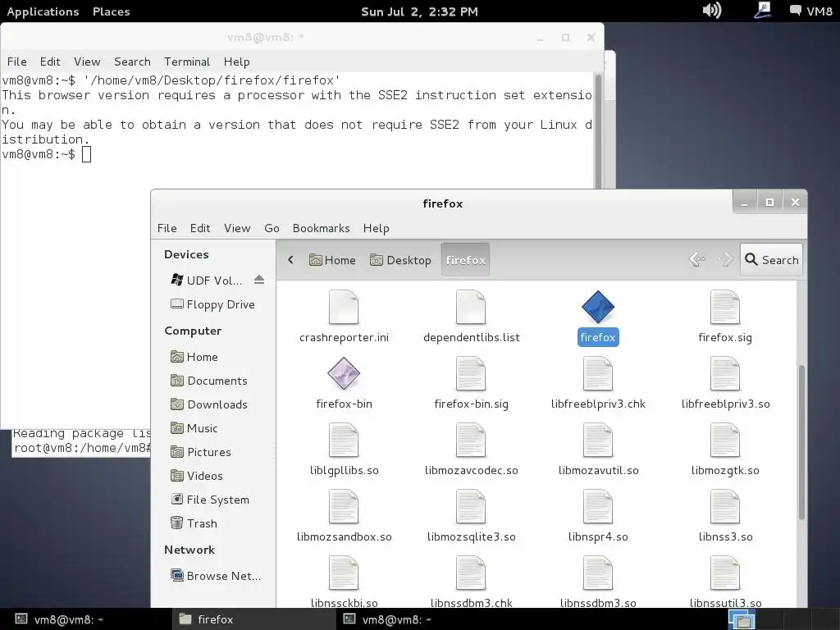Screen dimensions: 840x630
Task: Open the File menu in terminal window
Action: click(x=16, y=62)
